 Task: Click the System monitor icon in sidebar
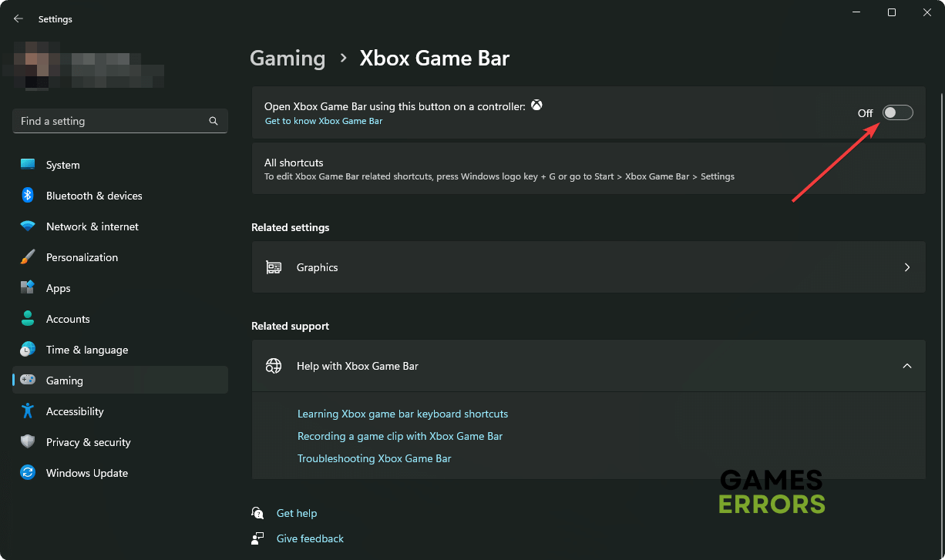point(28,165)
